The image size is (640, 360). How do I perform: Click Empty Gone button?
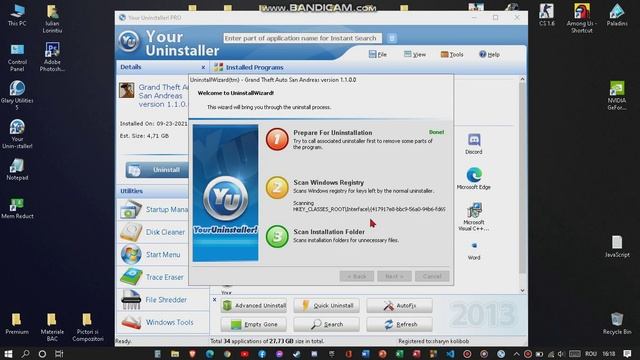pyautogui.click(x=253, y=324)
